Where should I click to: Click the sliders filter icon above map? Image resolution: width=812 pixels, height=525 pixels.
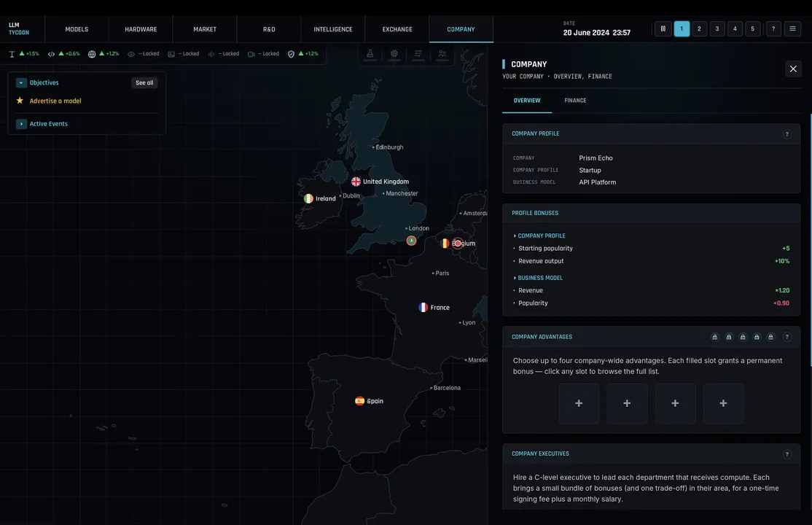(x=418, y=54)
